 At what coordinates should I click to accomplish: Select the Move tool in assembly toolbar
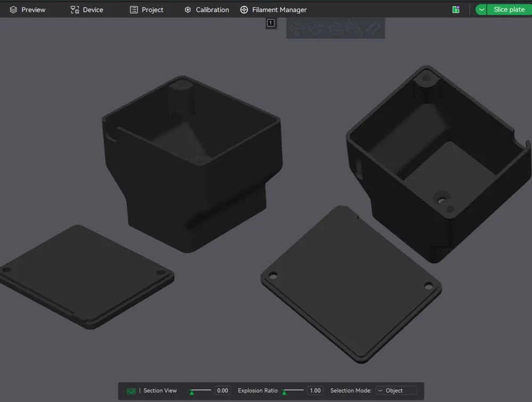click(x=296, y=29)
